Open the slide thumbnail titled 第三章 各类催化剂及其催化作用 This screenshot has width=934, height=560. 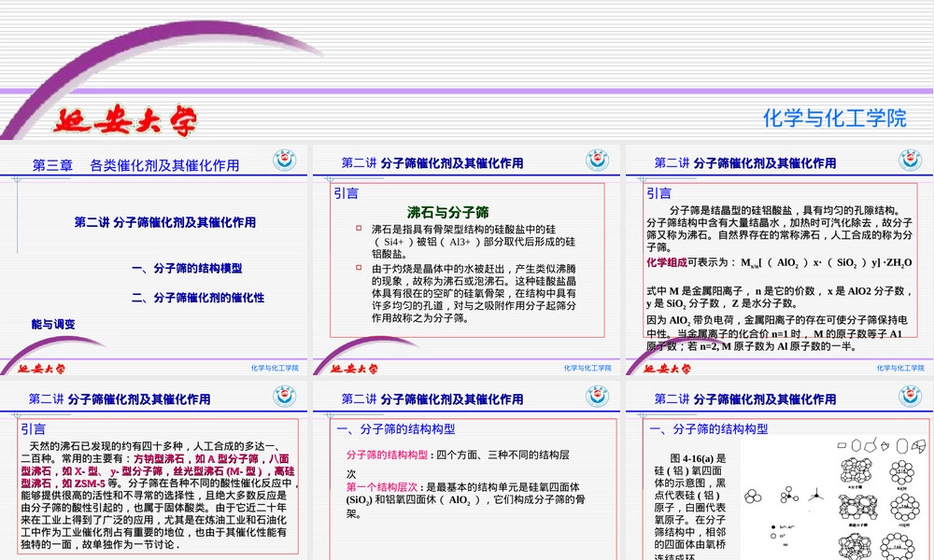point(154,259)
